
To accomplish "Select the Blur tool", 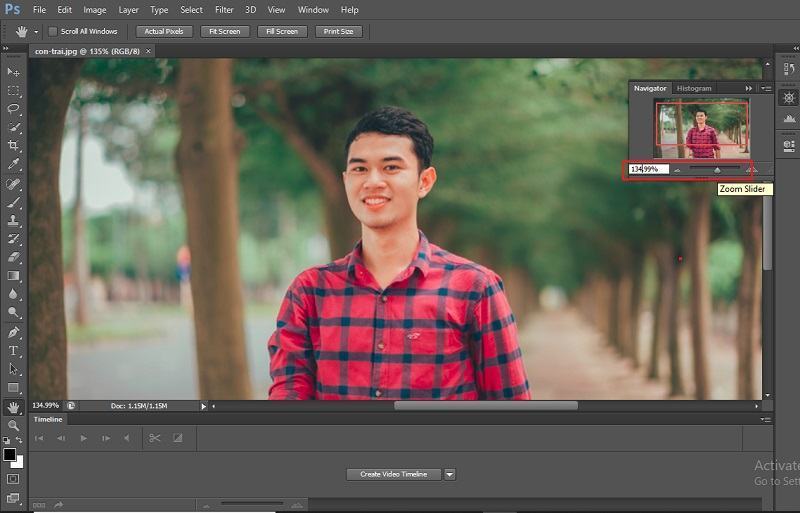I will click(x=13, y=294).
